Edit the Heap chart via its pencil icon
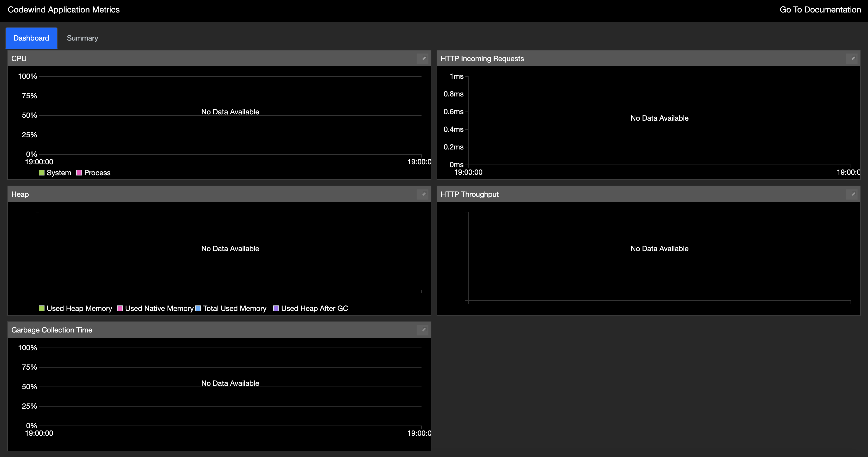 423,194
